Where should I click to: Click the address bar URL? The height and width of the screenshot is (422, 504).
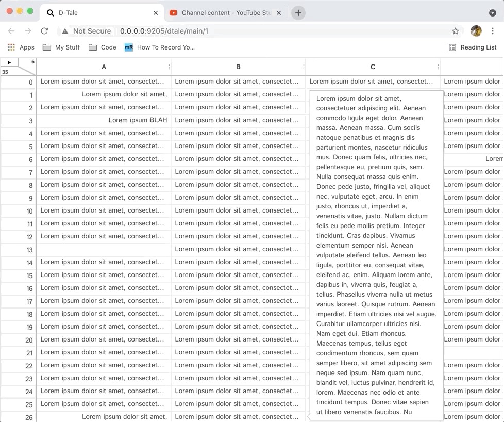[164, 31]
